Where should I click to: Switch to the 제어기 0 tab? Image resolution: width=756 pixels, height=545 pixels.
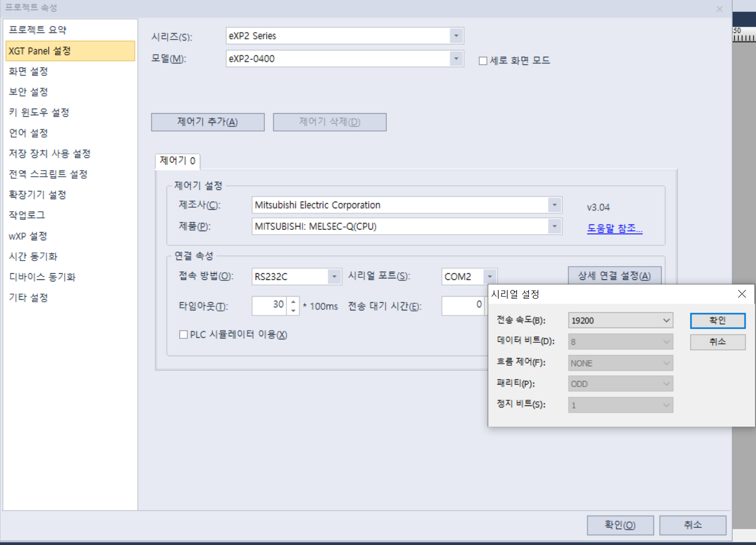(x=177, y=161)
